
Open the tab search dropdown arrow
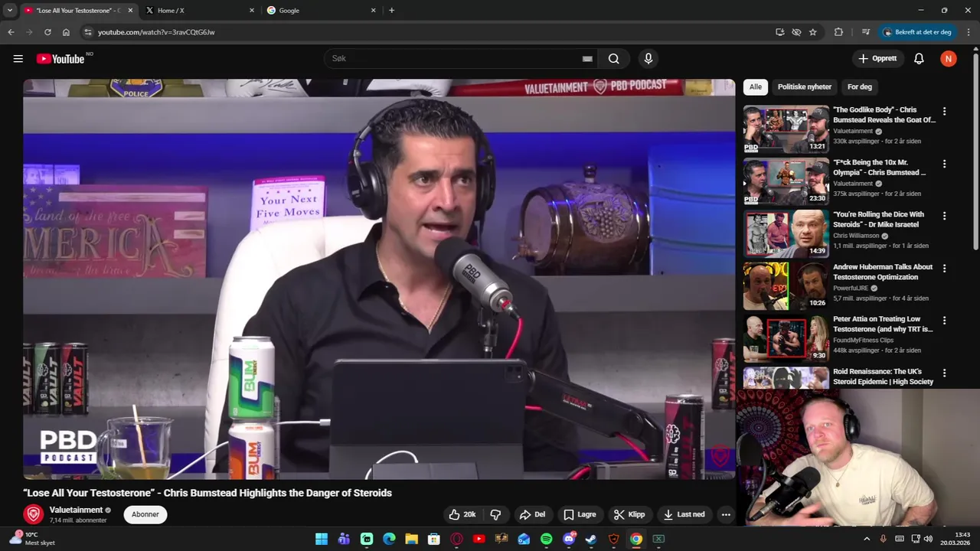coord(9,10)
